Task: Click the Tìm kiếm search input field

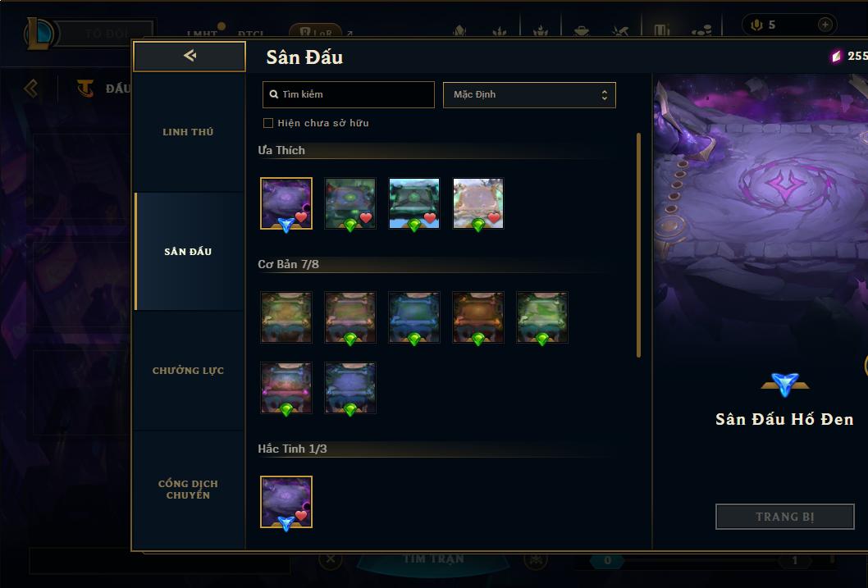Action: (349, 94)
